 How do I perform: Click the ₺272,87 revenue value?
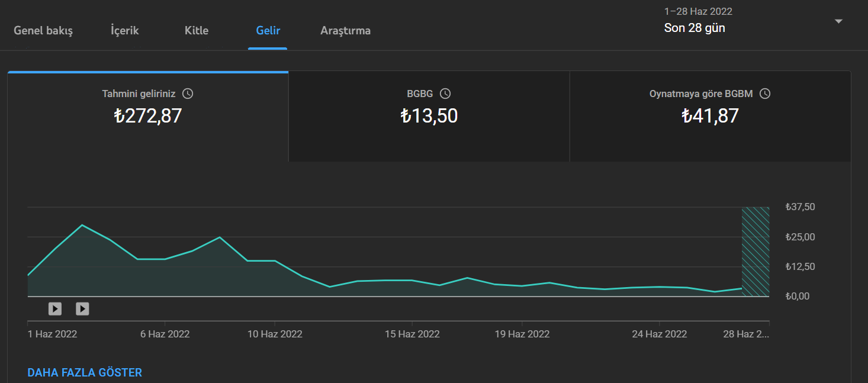coord(148,115)
